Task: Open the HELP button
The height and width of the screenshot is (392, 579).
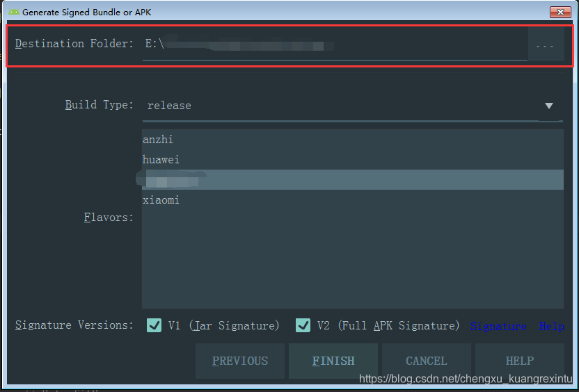Action: 520,361
